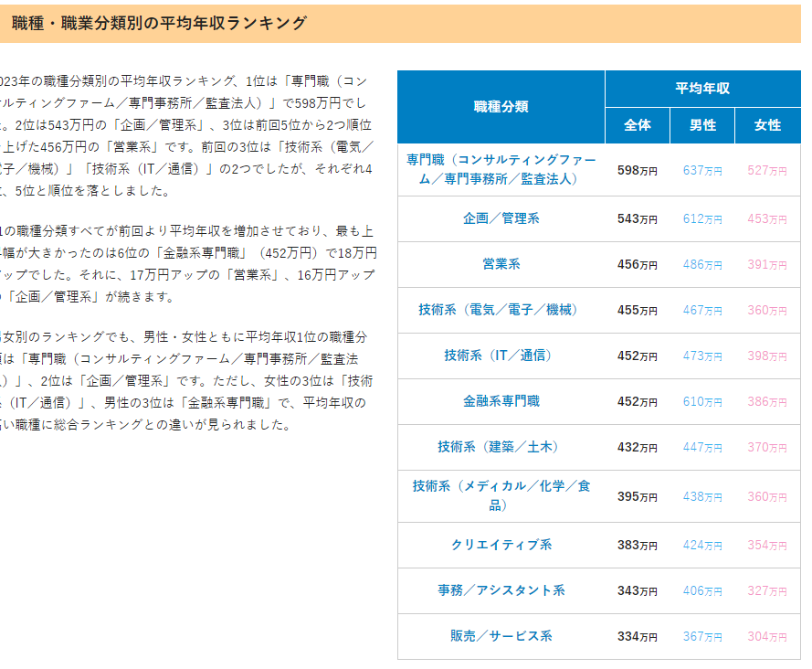Open the 技術系（建築／土木） link
The image size is (812, 669).
501,447
